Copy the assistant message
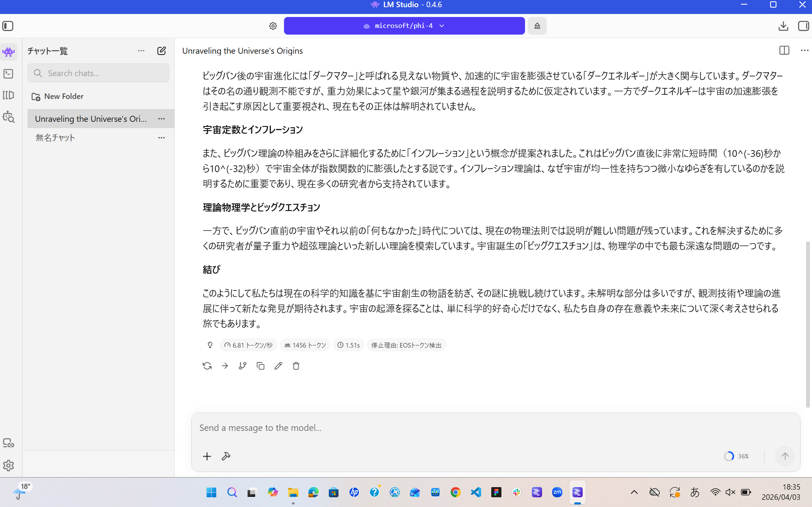 (260, 366)
